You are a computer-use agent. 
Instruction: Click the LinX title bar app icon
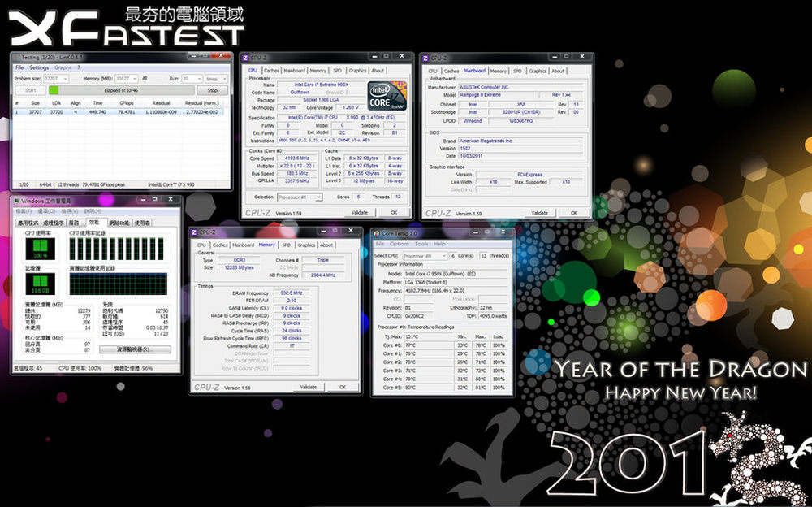15,58
